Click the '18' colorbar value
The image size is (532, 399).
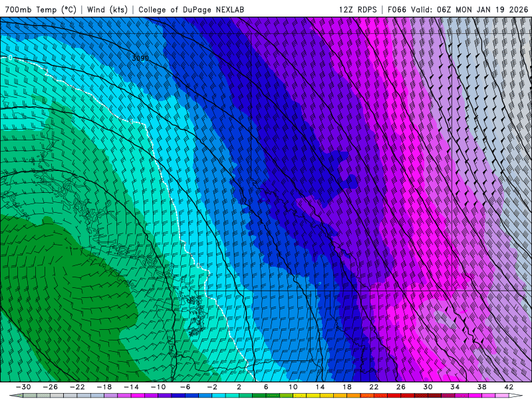(347, 387)
